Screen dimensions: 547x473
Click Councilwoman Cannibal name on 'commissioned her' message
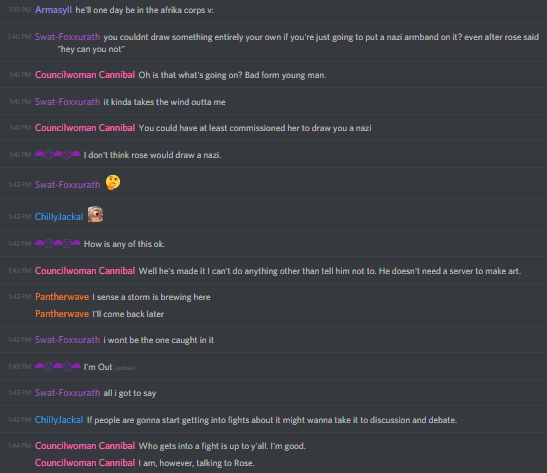click(x=85, y=128)
